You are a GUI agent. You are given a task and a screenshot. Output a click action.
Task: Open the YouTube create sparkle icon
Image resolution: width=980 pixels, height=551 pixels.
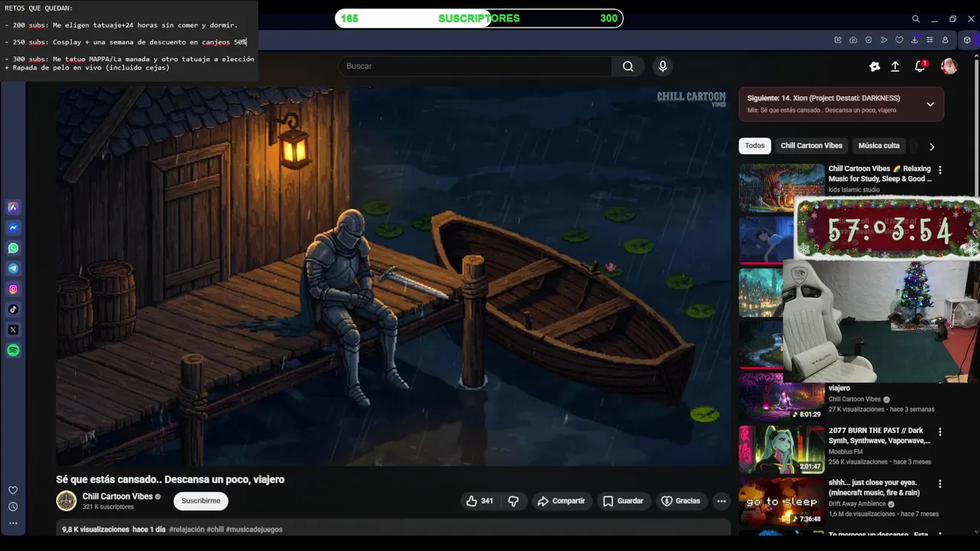874,67
